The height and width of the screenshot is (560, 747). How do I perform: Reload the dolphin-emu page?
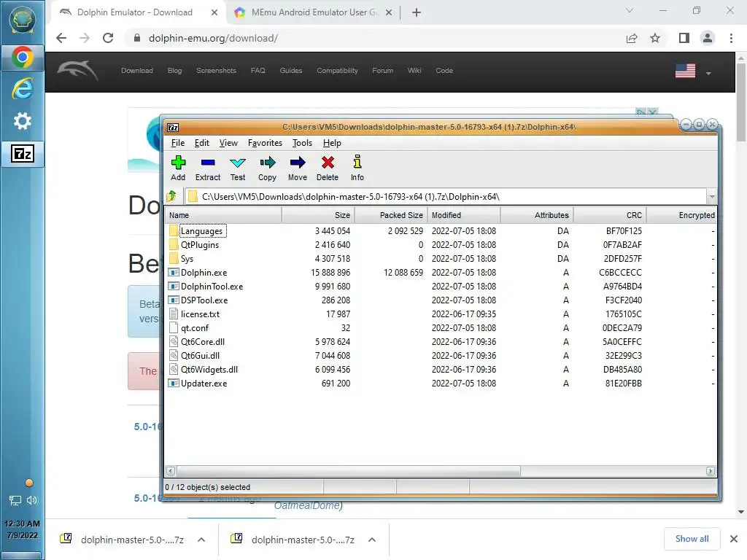coord(108,38)
